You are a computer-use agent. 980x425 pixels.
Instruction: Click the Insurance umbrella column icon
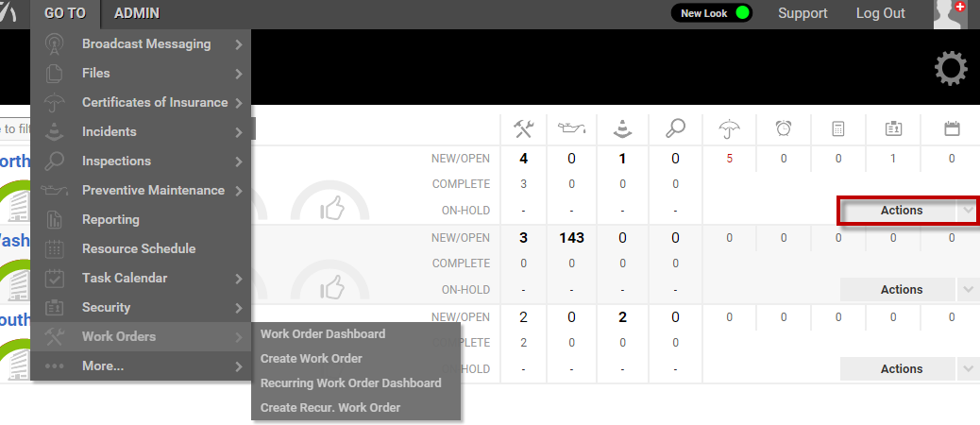point(730,128)
